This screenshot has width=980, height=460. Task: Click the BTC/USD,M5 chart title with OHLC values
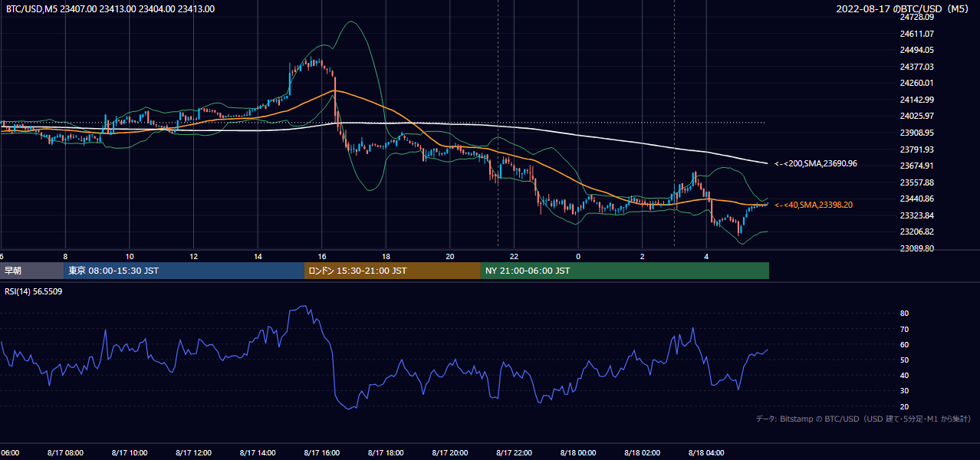[x=110, y=9]
